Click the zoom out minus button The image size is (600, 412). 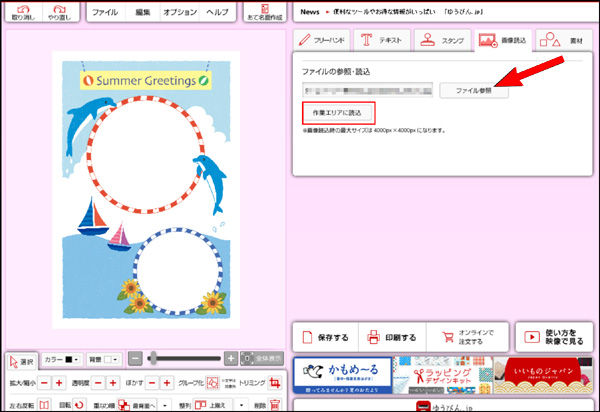point(135,359)
